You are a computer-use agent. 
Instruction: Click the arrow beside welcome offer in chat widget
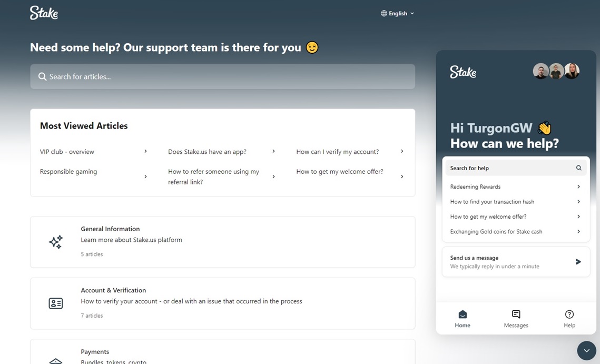(x=578, y=217)
